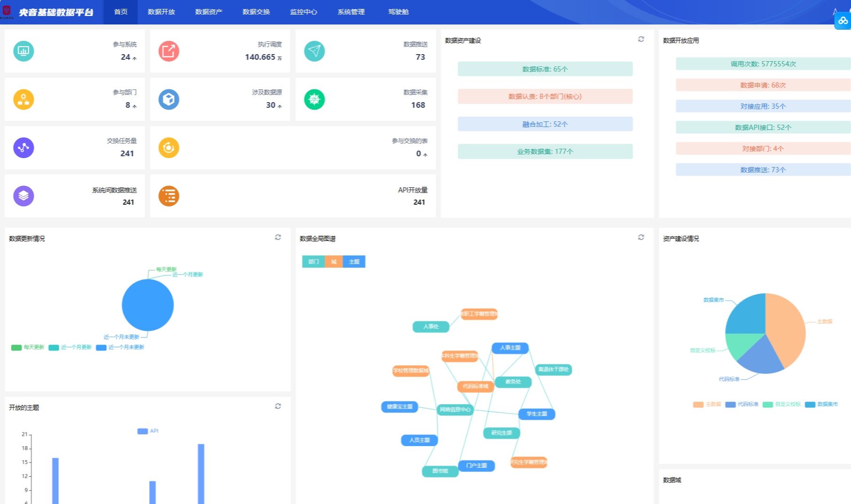The height and width of the screenshot is (504, 851).
Task: Refresh the 数据全局图谱 panel
Action: 641,238
